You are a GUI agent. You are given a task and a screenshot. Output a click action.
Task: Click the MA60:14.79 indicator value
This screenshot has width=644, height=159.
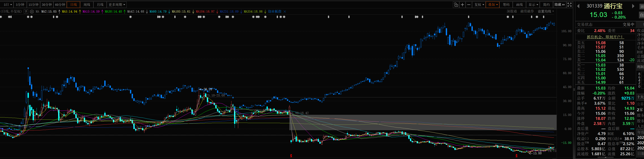pos(158,11)
